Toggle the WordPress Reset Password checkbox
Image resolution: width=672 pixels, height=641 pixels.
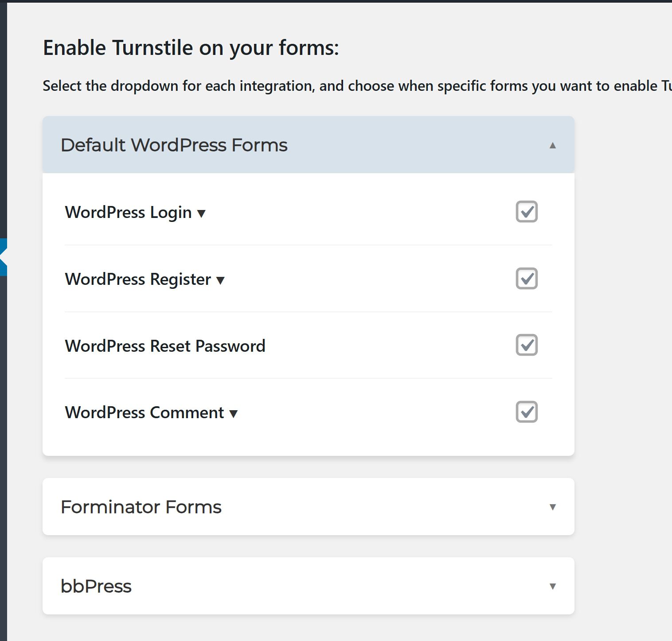point(527,345)
